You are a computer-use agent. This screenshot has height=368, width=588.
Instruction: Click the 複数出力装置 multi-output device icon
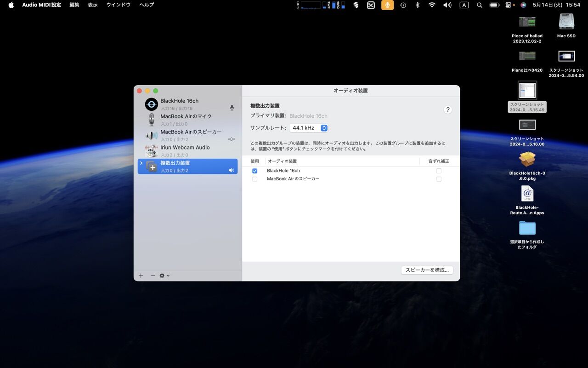tap(152, 167)
